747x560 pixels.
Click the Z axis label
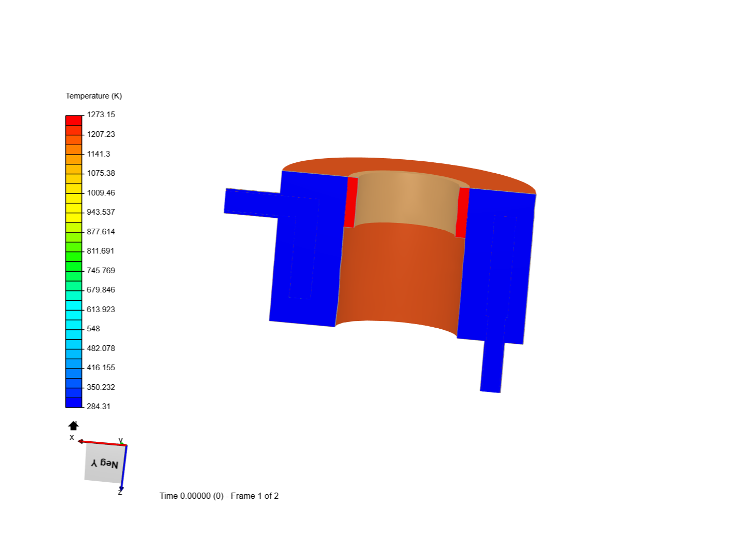point(120,493)
